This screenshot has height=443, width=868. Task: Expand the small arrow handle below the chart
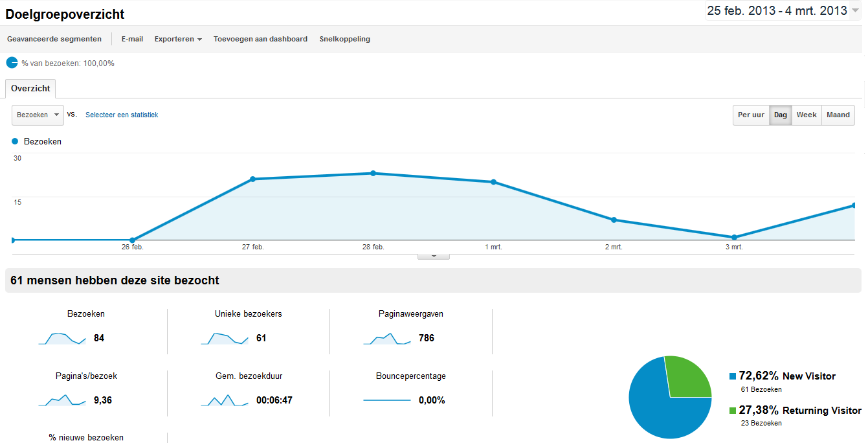(x=434, y=256)
